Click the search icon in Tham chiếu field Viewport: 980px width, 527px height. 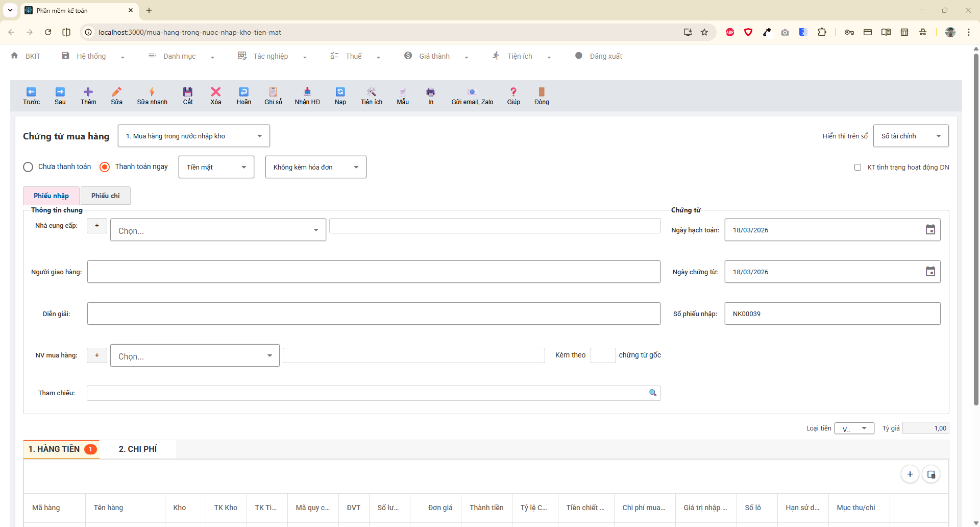(652, 393)
